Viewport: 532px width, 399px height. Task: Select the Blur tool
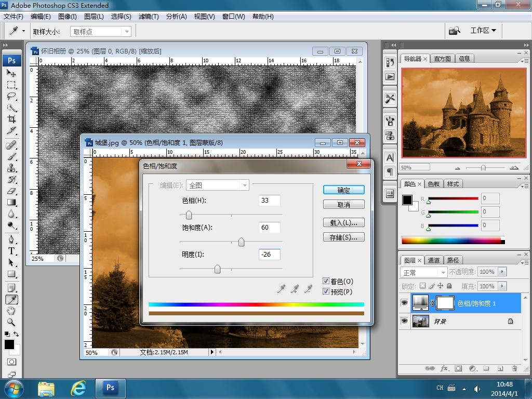(11, 214)
